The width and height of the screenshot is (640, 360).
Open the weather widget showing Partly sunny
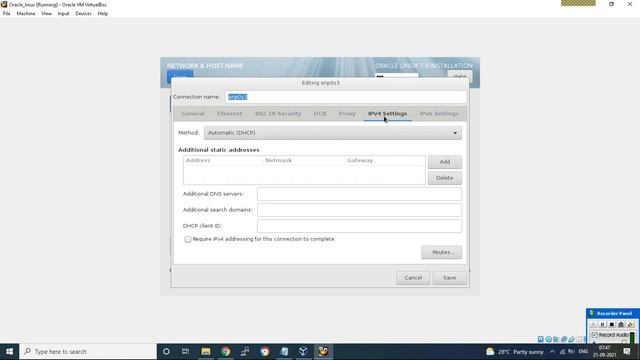[x=515, y=352]
